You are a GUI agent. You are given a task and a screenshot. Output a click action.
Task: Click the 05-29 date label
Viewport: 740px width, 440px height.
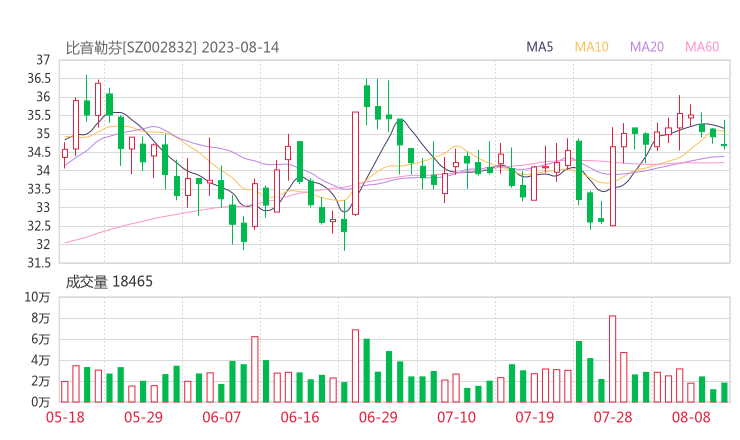pyautogui.click(x=143, y=417)
